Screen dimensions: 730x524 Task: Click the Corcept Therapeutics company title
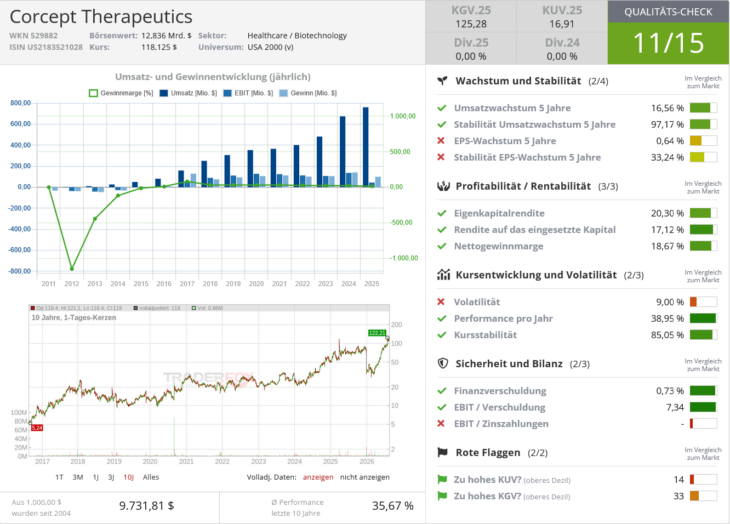click(x=101, y=17)
